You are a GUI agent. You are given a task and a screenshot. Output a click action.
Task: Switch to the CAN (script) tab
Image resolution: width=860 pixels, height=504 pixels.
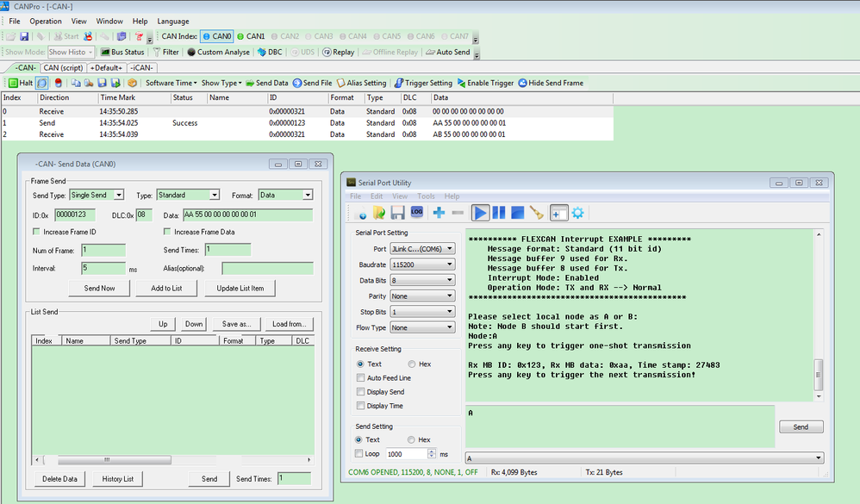pyautogui.click(x=63, y=68)
